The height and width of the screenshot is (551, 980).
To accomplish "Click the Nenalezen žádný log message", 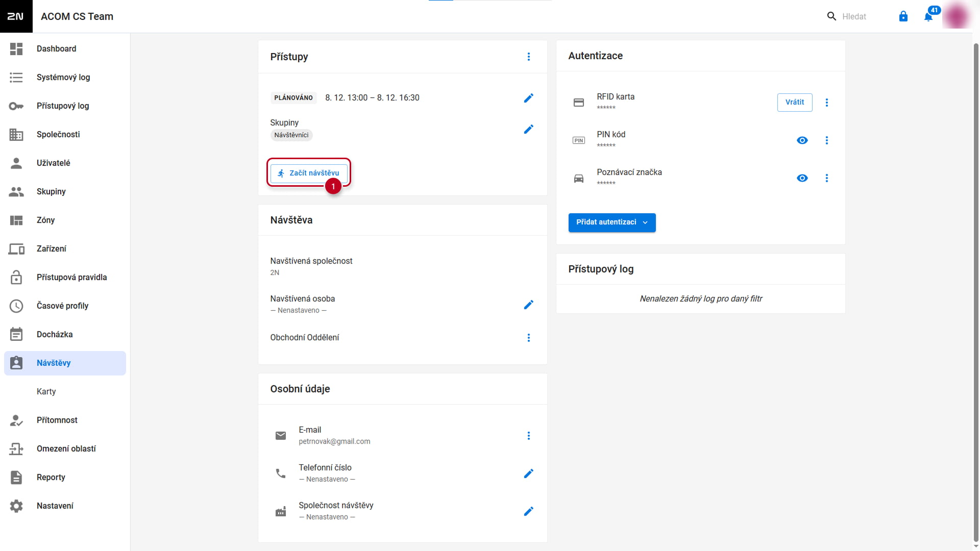I will (701, 299).
